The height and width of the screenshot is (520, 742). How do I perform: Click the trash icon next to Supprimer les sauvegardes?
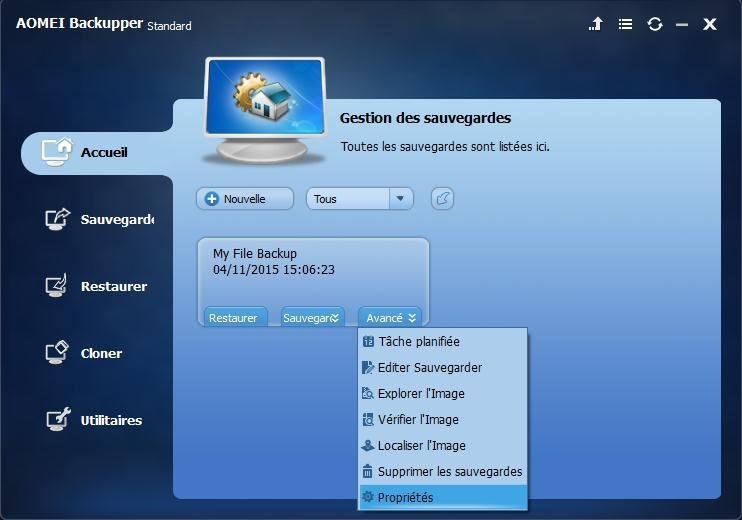coord(368,472)
